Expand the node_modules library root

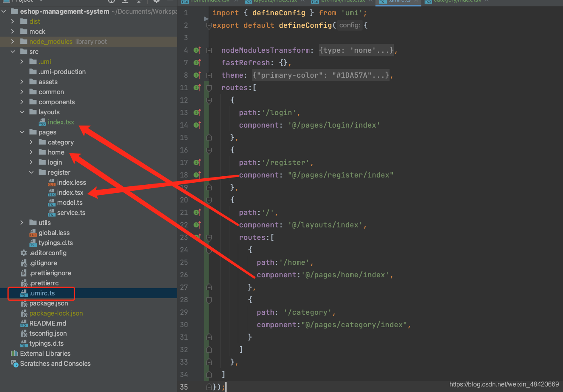[13, 41]
